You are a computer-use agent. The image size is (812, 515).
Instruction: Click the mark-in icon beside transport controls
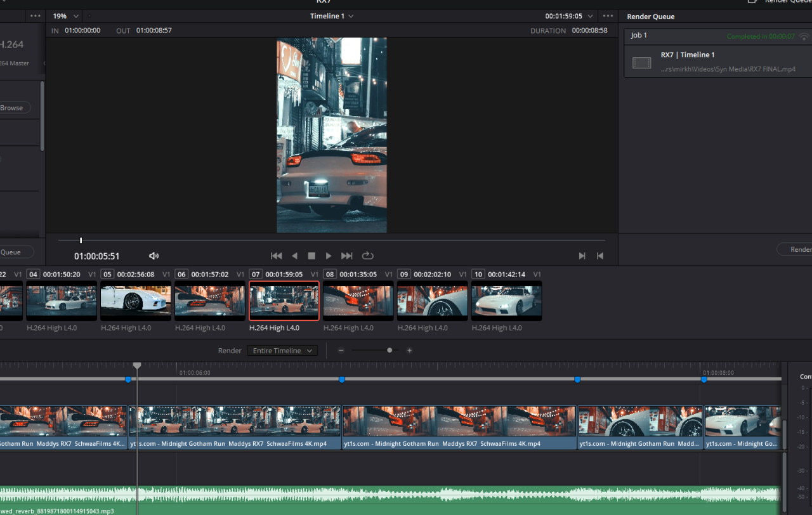click(x=582, y=256)
